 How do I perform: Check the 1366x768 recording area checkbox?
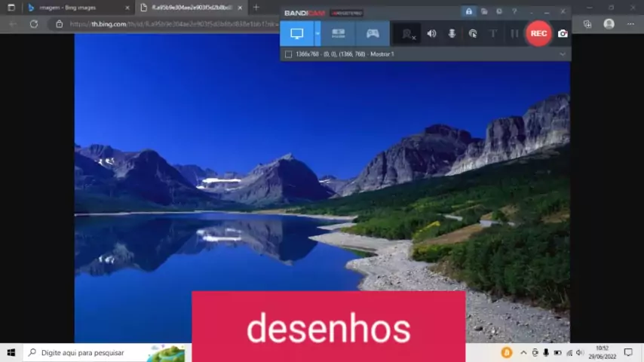[288, 54]
